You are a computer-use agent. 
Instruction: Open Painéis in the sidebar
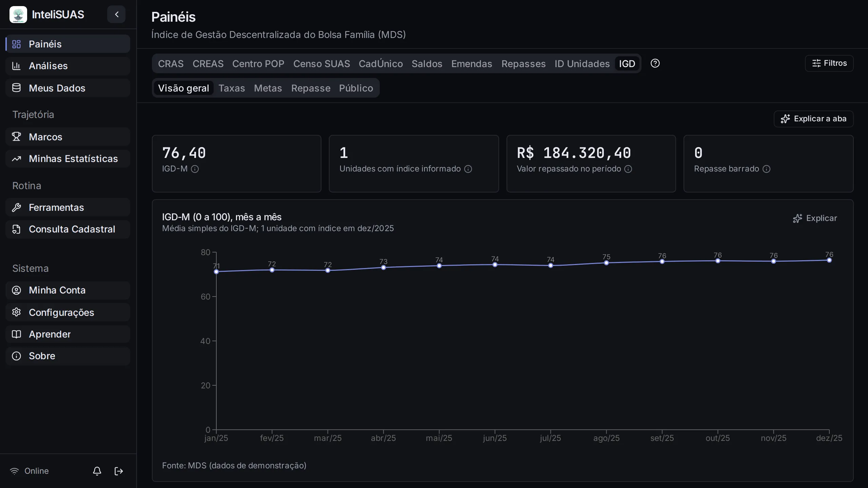click(x=68, y=44)
